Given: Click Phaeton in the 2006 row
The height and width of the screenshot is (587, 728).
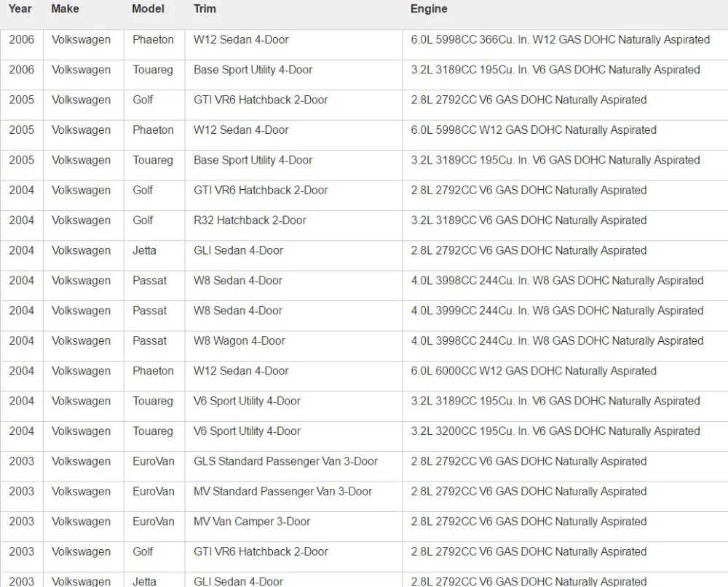Looking at the screenshot, I should [153, 40].
